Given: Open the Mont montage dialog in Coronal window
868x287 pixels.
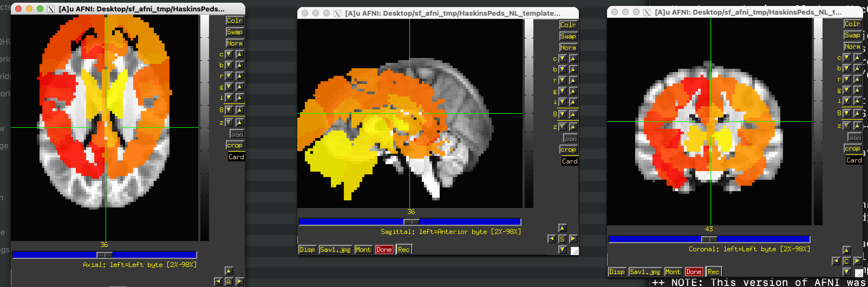Looking at the screenshot, I should click(x=673, y=272).
